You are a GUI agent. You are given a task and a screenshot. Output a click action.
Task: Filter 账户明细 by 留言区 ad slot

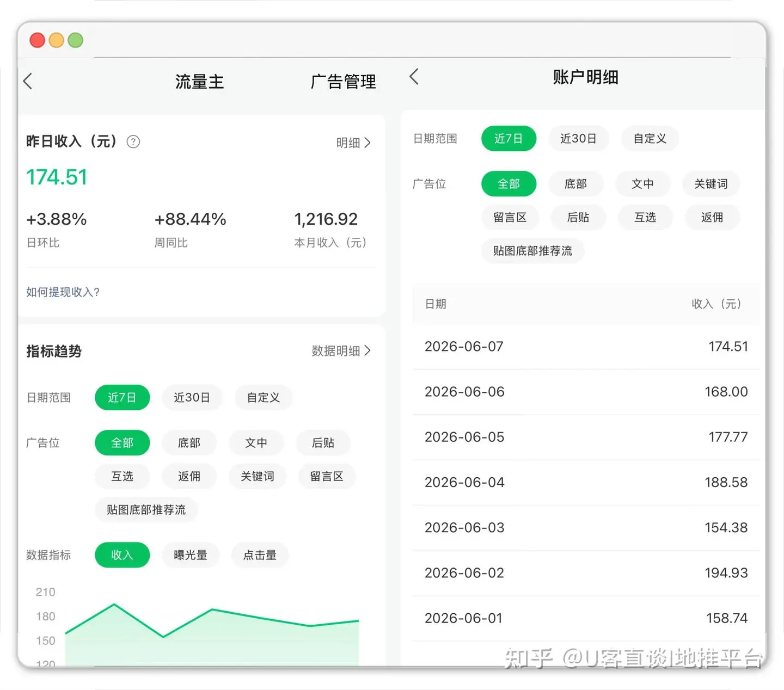510,218
